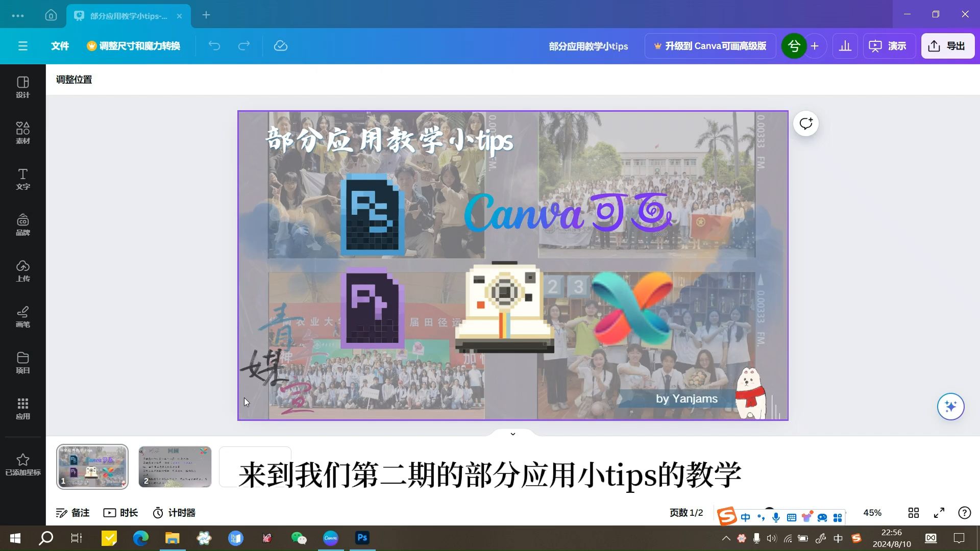
Task: Open the three-dot window menu
Action: coord(18,16)
